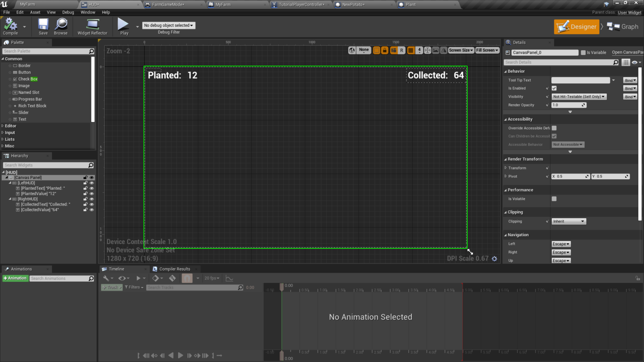Open the curve editor icon in timeline toolbar
The height and width of the screenshot is (362, 644).
(x=229, y=278)
